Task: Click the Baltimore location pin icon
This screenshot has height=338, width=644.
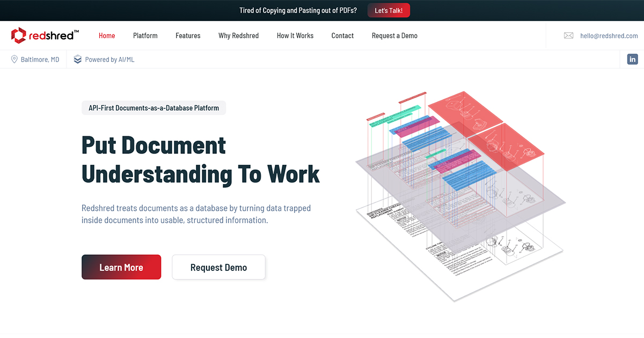Action: click(x=14, y=59)
